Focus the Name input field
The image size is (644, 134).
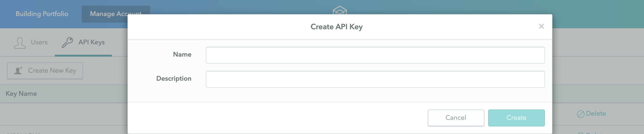[375, 55]
